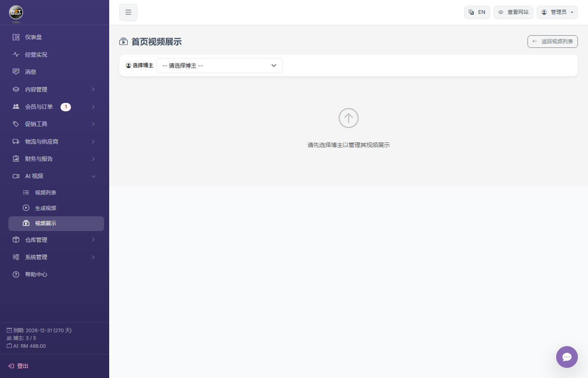Select 生成视频 submenu item

pyautogui.click(x=56, y=208)
